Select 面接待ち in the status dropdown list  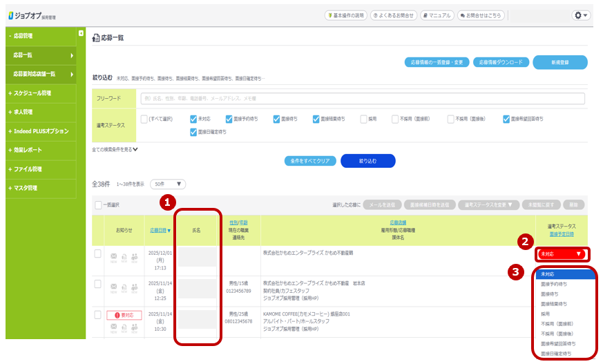pyautogui.click(x=551, y=294)
